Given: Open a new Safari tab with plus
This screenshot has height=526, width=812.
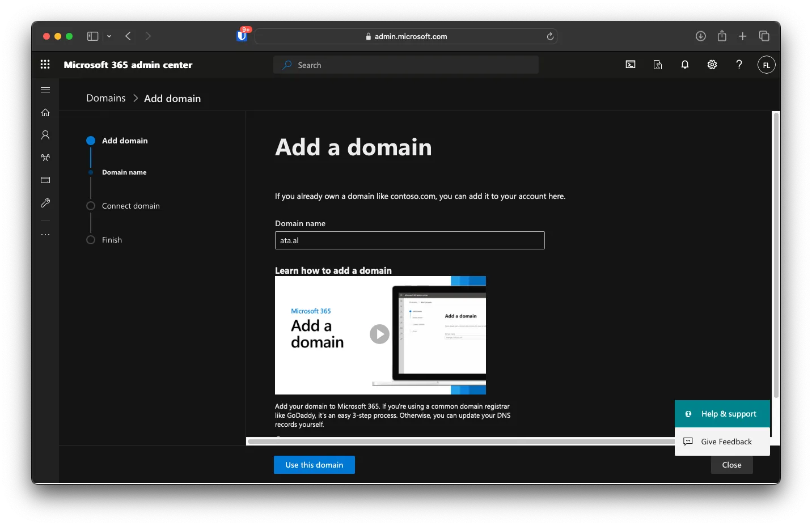Looking at the screenshot, I should [743, 36].
